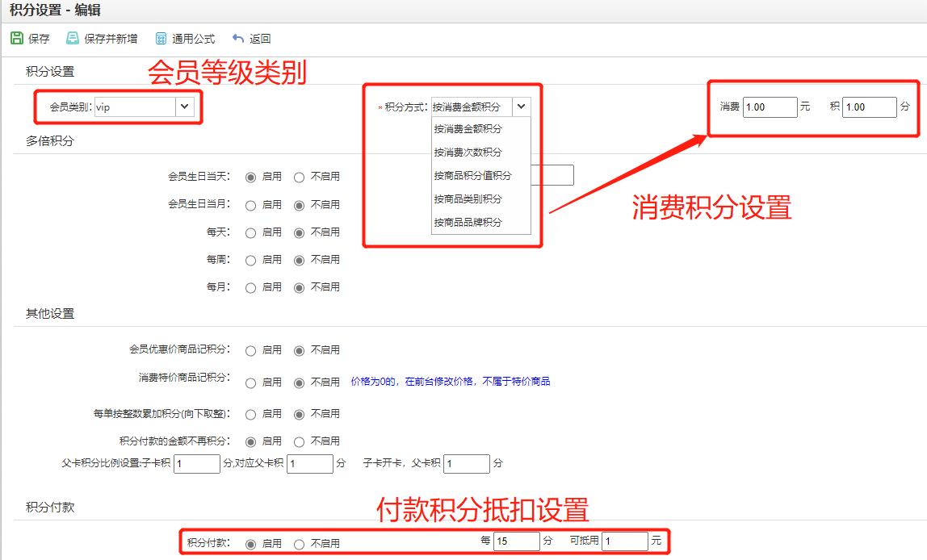Click the 每15分 points payment field
This screenshot has height=560, width=927.
[516, 541]
